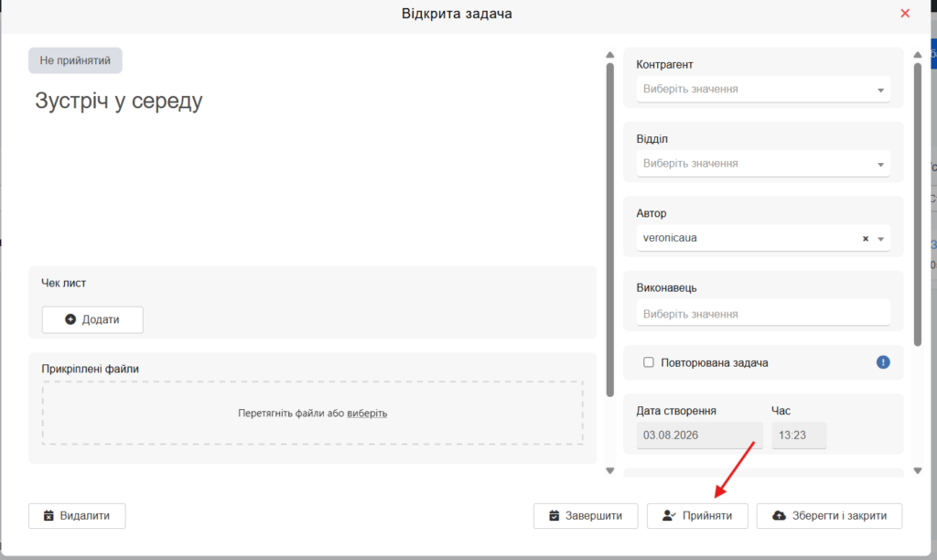Click Зберегти і закрити button
Viewport: 937px width, 560px height.
click(829, 516)
